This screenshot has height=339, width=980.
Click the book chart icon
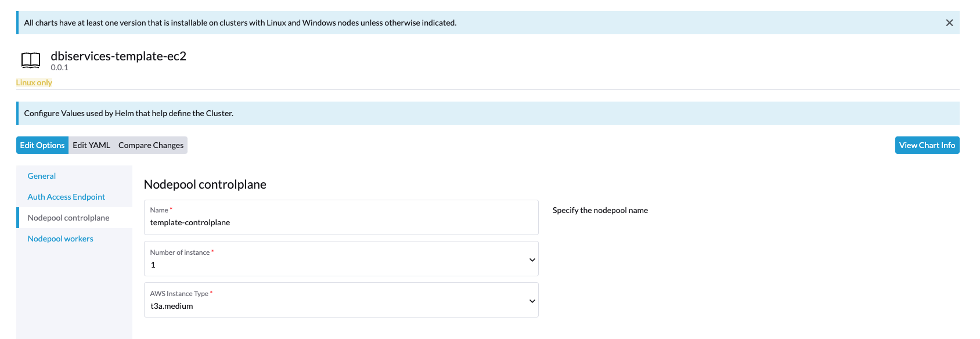coord(31,60)
